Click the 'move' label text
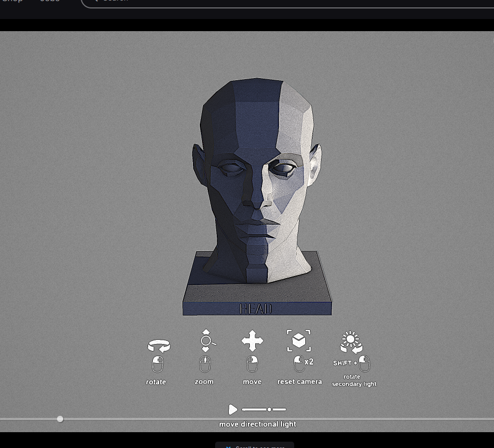This screenshot has height=448, width=494. pos(253,382)
